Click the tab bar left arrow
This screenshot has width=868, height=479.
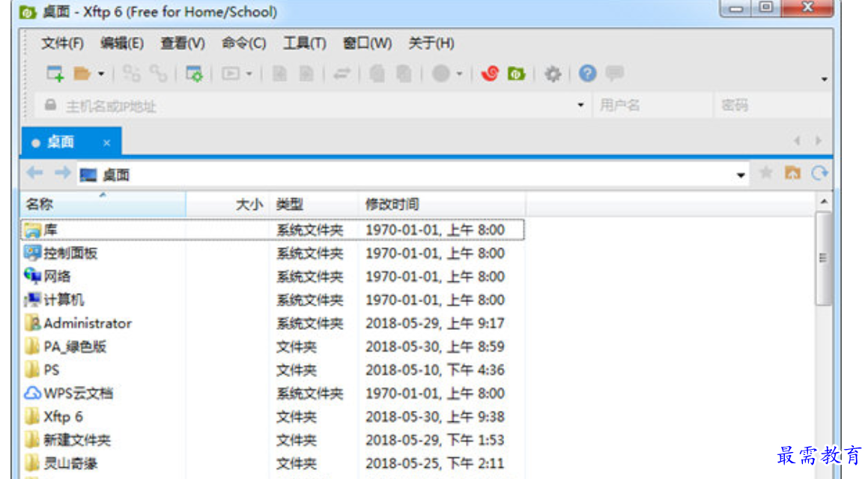797,141
